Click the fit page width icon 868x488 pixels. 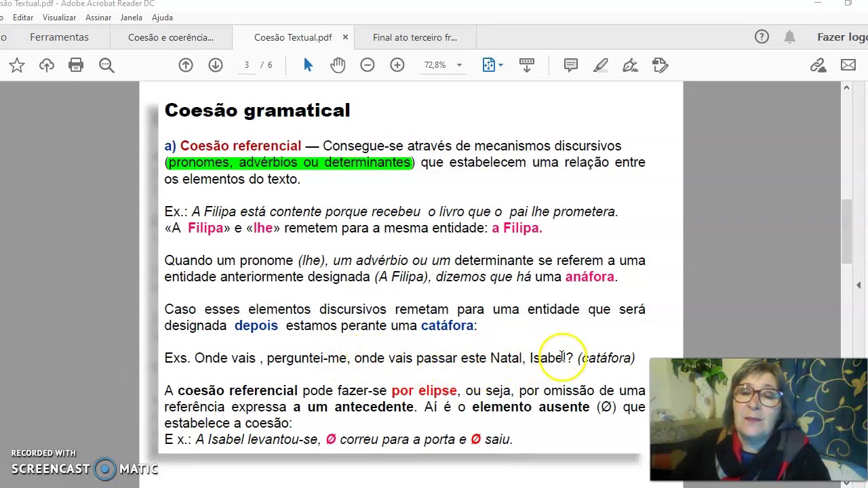point(488,65)
